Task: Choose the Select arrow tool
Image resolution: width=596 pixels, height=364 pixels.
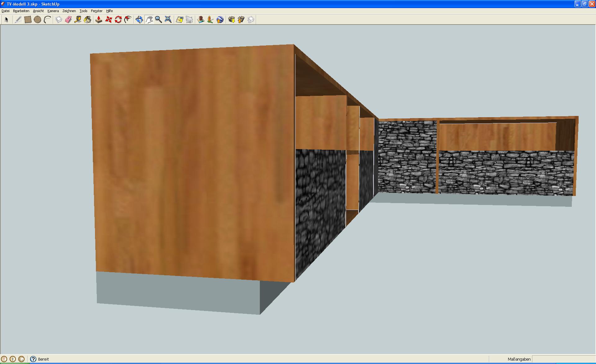Action: (7, 20)
